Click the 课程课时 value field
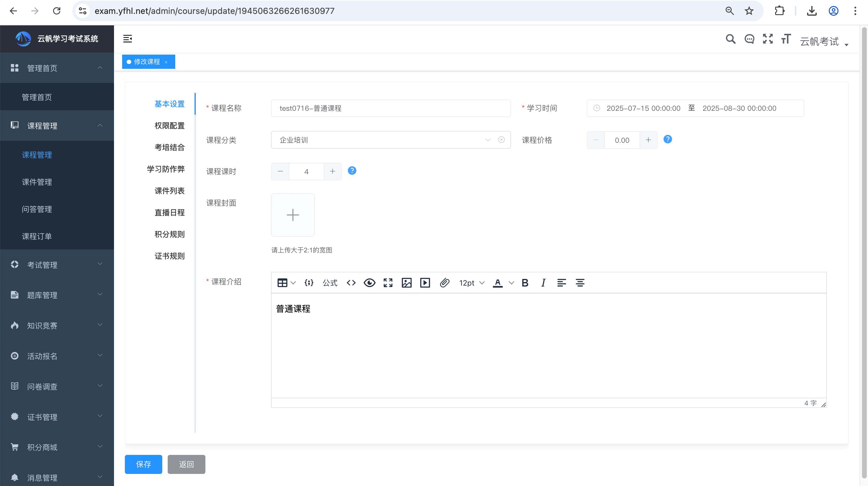The height and width of the screenshot is (486, 868). (x=306, y=171)
